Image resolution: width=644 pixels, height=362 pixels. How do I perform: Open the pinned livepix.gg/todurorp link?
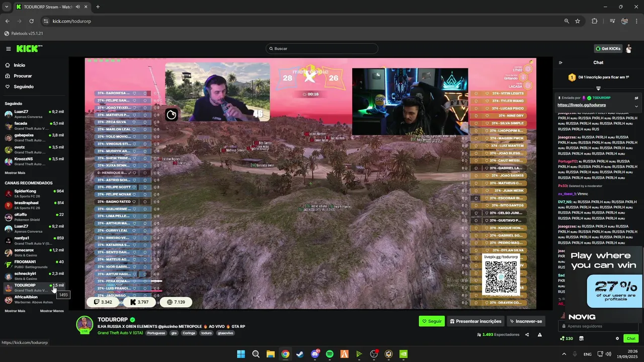581,106
